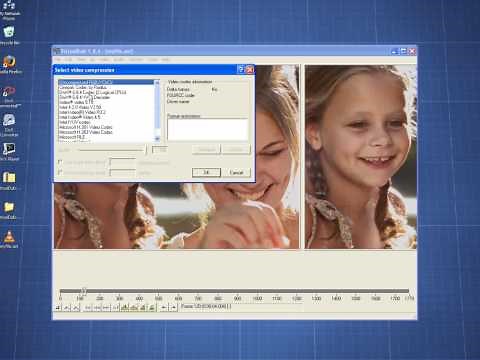
Task: Enable the 'Force keyframes every' checkbox
Action: [60, 172]
